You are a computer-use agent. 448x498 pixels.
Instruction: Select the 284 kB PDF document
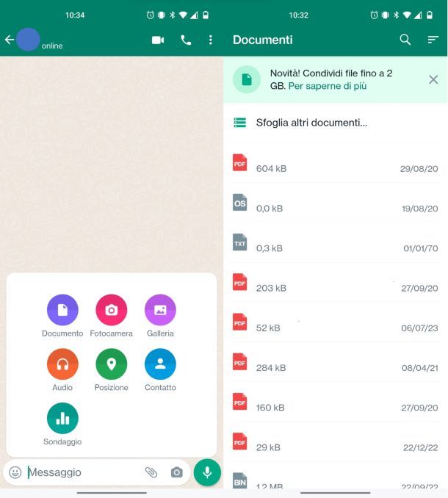coord(336,363)
